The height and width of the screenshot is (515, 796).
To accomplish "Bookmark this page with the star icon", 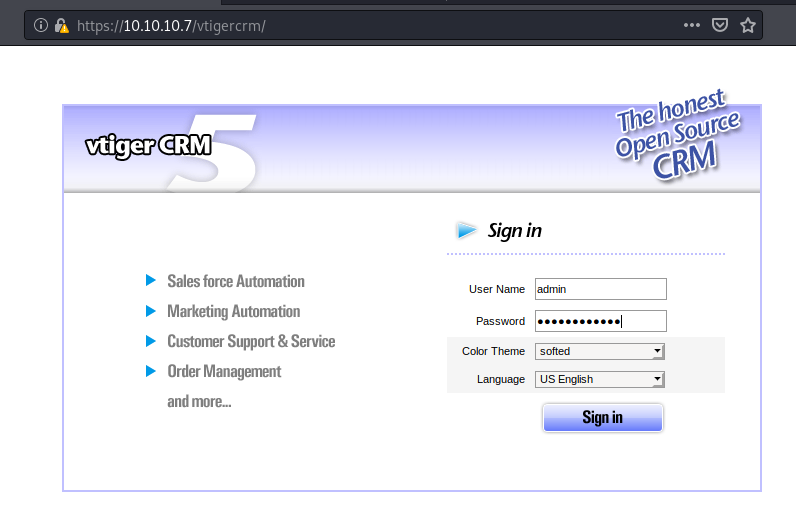I will [x=747, y=25].
